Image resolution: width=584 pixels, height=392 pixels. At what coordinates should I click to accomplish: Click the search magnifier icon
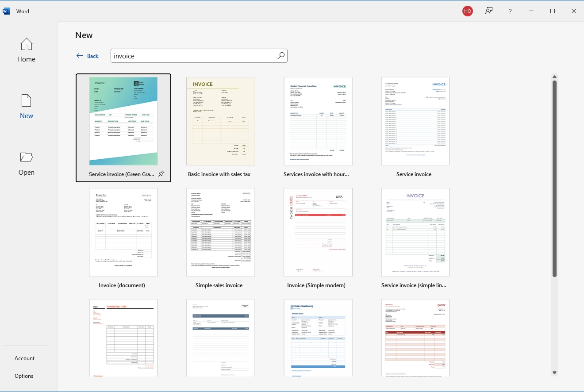click(x=281, y=56)
